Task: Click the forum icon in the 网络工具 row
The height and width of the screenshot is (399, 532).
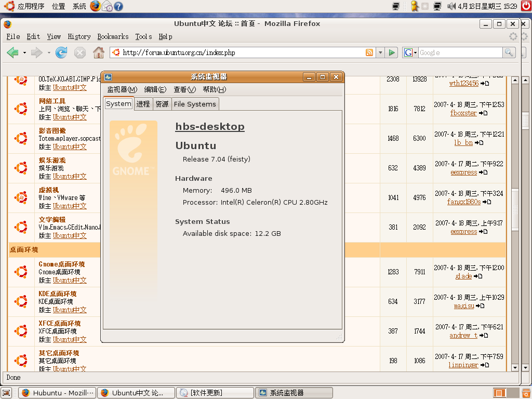Action: coord(21,109)
